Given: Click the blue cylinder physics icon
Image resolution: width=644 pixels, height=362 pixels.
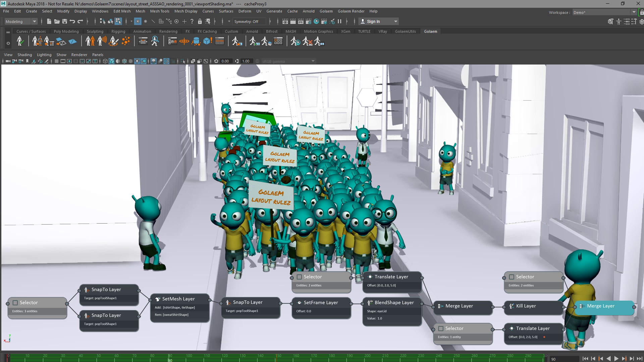Looking at the screenshot, I should coord(196,42).
